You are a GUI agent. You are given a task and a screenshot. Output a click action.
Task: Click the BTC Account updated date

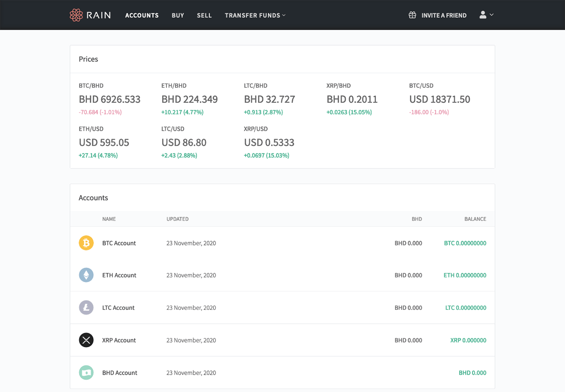(x=191, y=243)
